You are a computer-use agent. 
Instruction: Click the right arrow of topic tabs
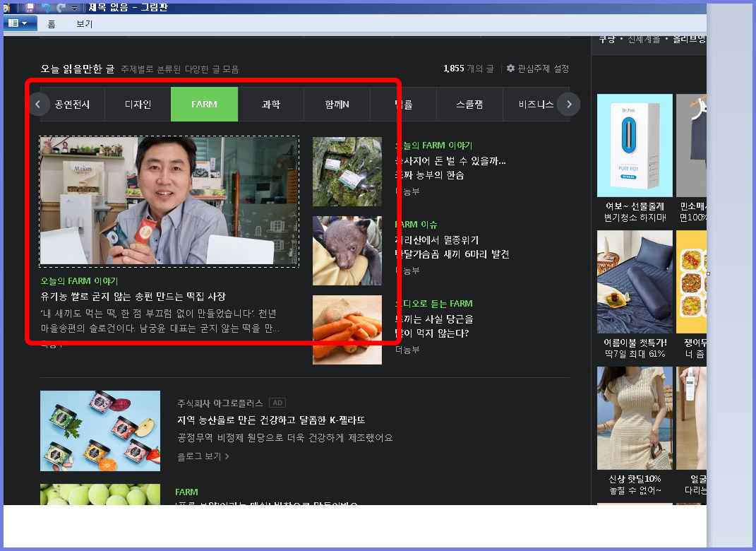click(568, 105)
